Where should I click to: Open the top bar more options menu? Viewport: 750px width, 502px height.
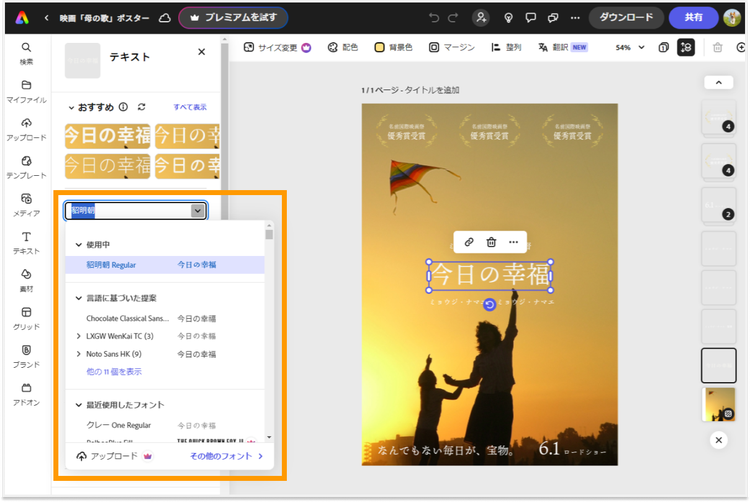pyautogui.click(x=575, y=18)
